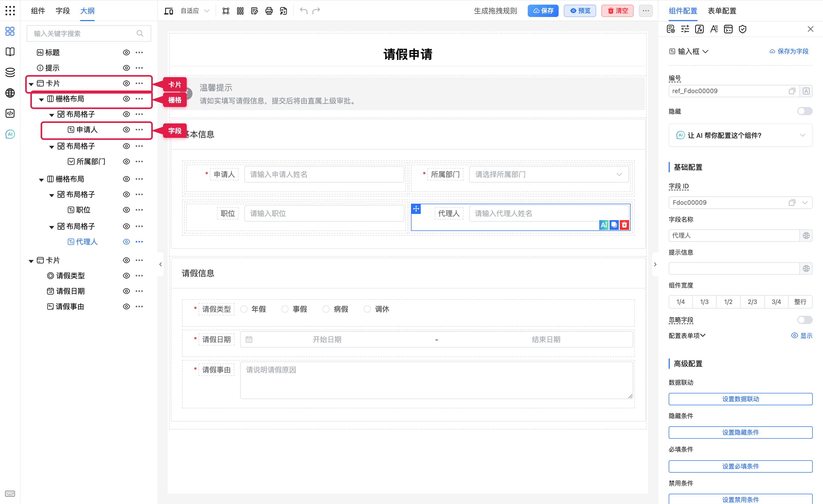Open the app grid menu icon
Screen dimensions: 823x504
[x=10, y=10]
